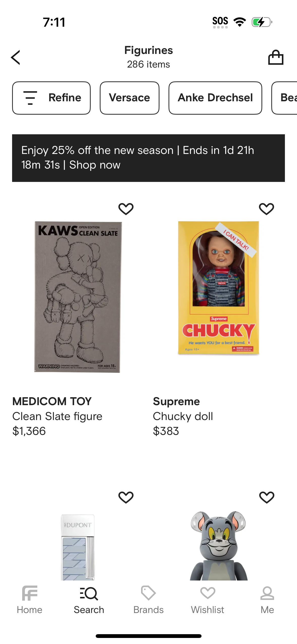Open the Refine filter options
The width and height of the screenshot is (297, 644).
[x=51, y=98]
